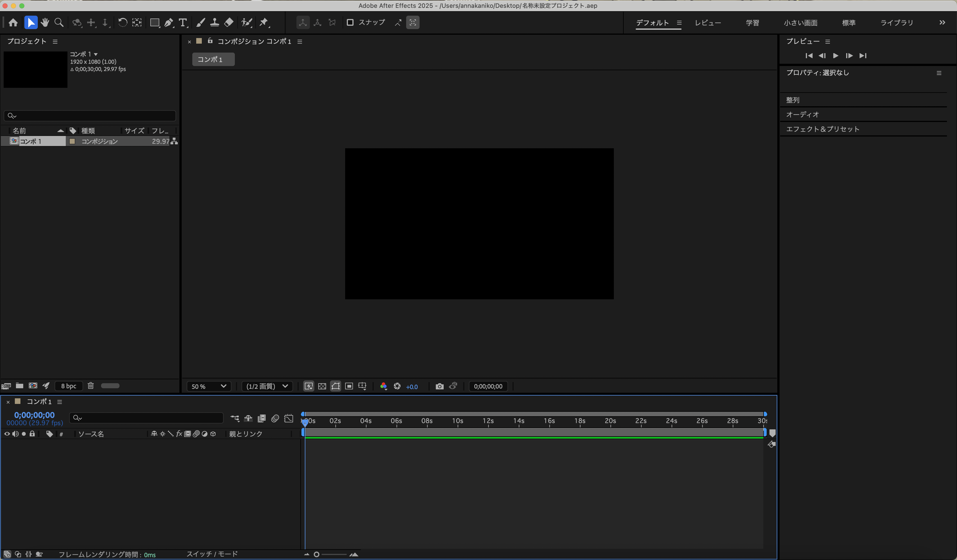This screenshot has height=560, width=957.
Task: Toggle mask and shape path visibility
Action: coord(335,386)
